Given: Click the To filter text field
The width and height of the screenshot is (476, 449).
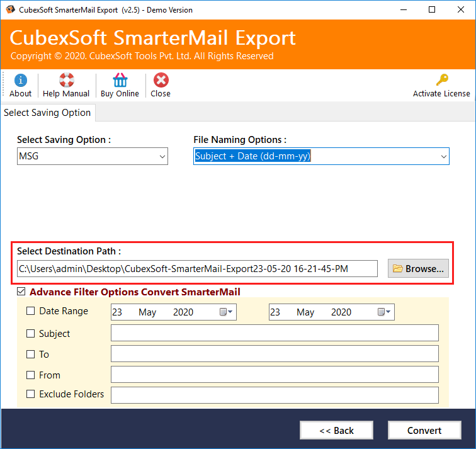Looking at the screenshot, I should pos(275,354).
